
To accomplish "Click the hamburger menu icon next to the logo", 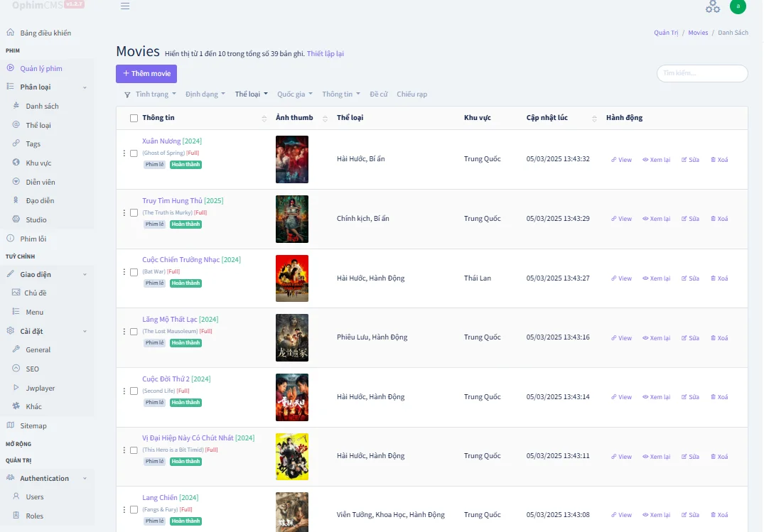I will (125, 6).
